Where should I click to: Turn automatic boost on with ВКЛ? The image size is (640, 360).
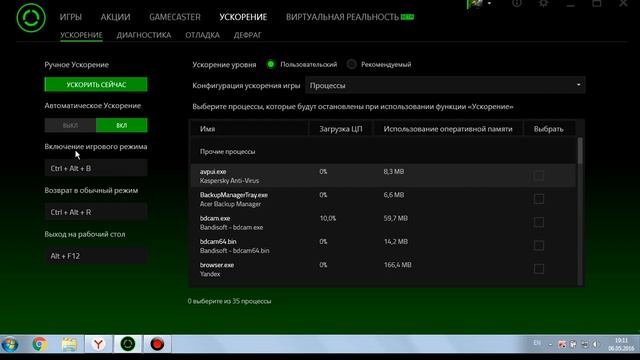[122, 125]
